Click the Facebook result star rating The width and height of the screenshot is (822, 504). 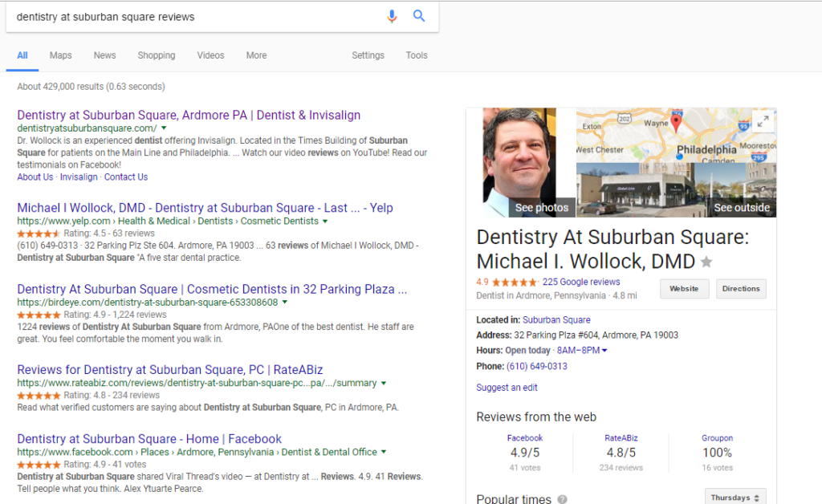click(39, 465)
